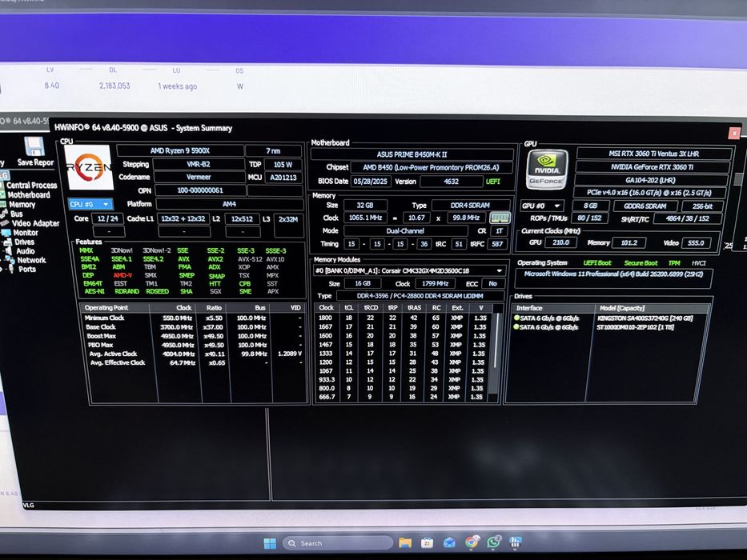This screenshot has height=560, width=747.
Task: Click the ASUS PRIME B450M-K II field
Action: point(412,154)
